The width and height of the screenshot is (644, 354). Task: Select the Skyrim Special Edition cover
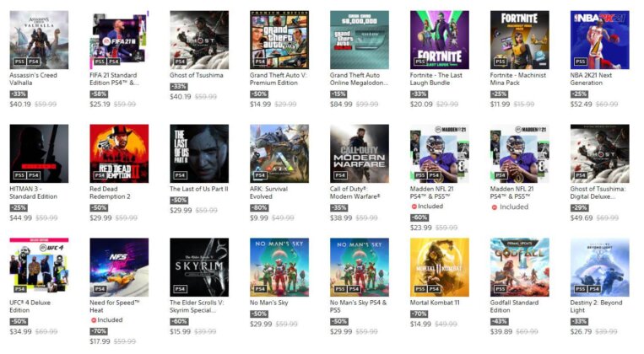pyautogui.click(x=199, y=267)
